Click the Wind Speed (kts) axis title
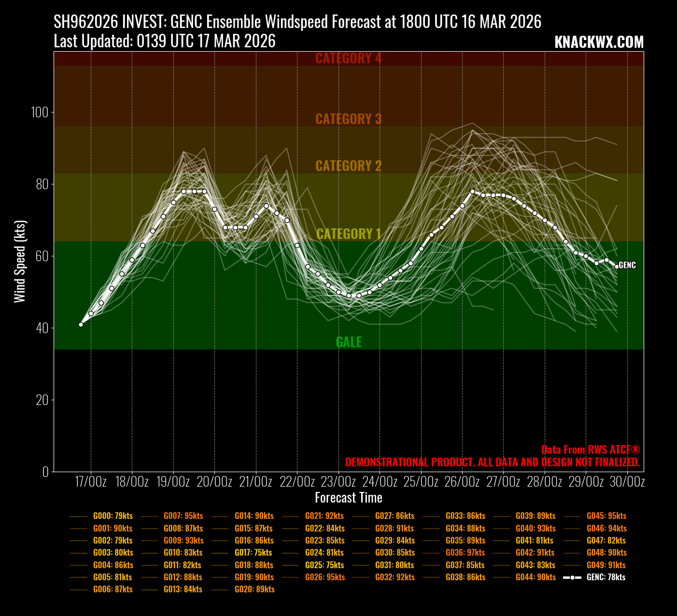This screenshot has width=677, height=616. pos(19,262)
